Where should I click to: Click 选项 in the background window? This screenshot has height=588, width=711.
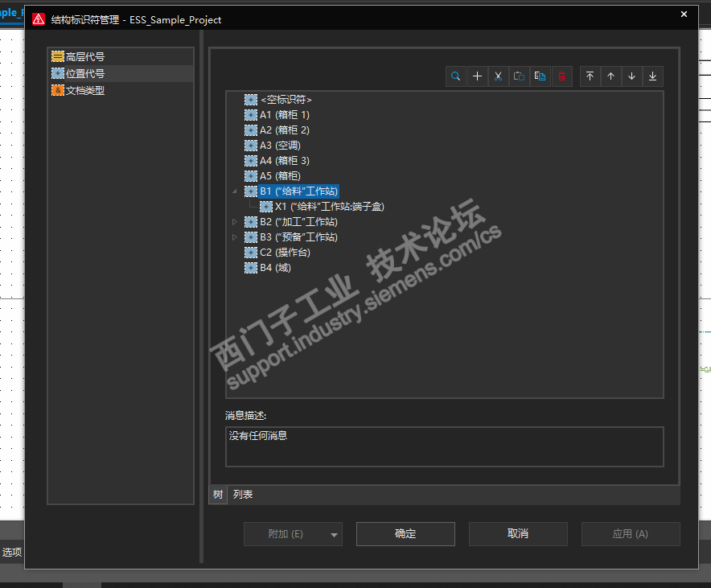coord(12,552)
